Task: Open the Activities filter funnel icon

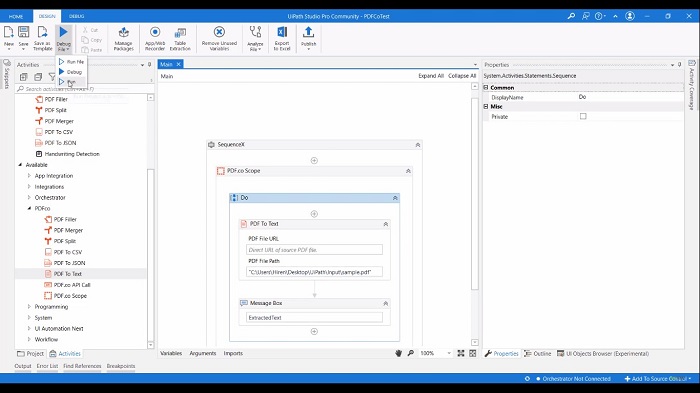Action: pyautogui.click(x=52, y=77)
